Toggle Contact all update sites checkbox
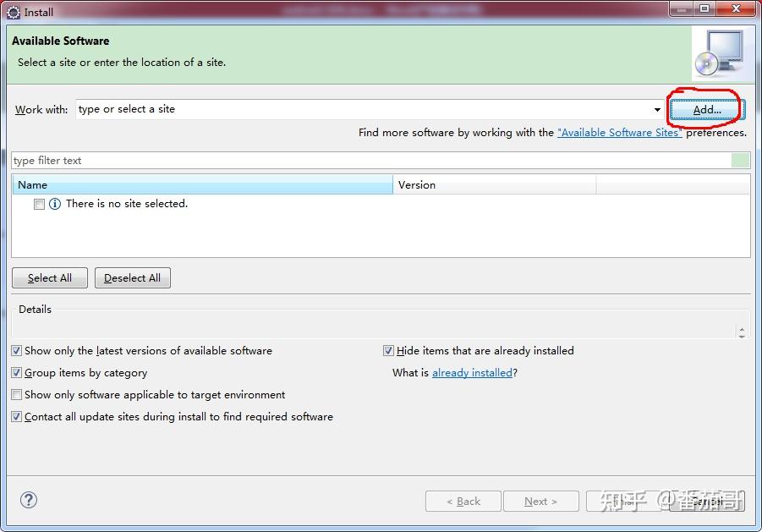762x532 pixels. pos(17,416)
